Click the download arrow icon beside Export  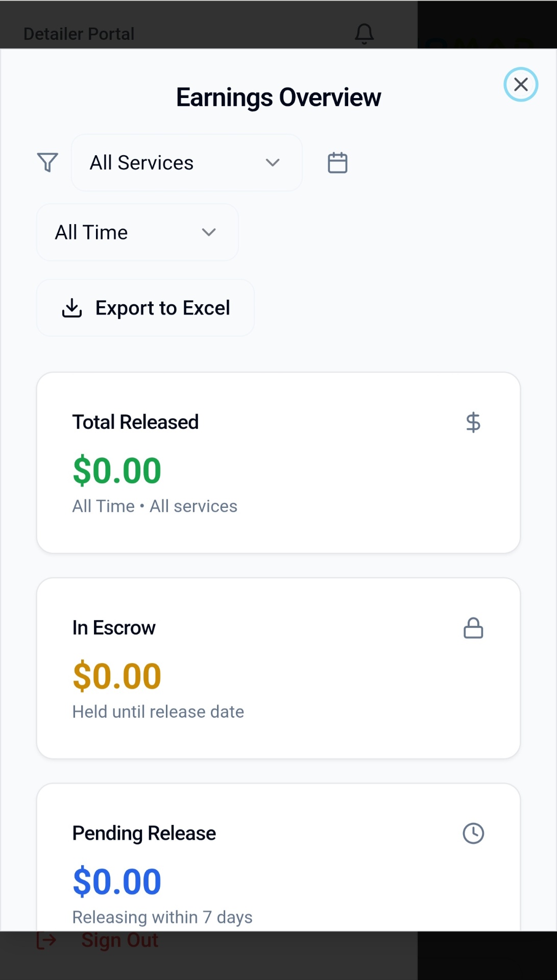(x=72, y=308)
